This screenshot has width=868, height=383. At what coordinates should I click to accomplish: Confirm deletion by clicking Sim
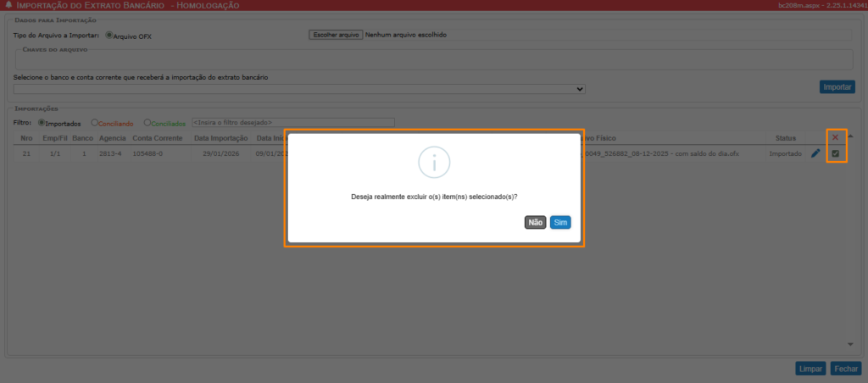coord(559,223)
